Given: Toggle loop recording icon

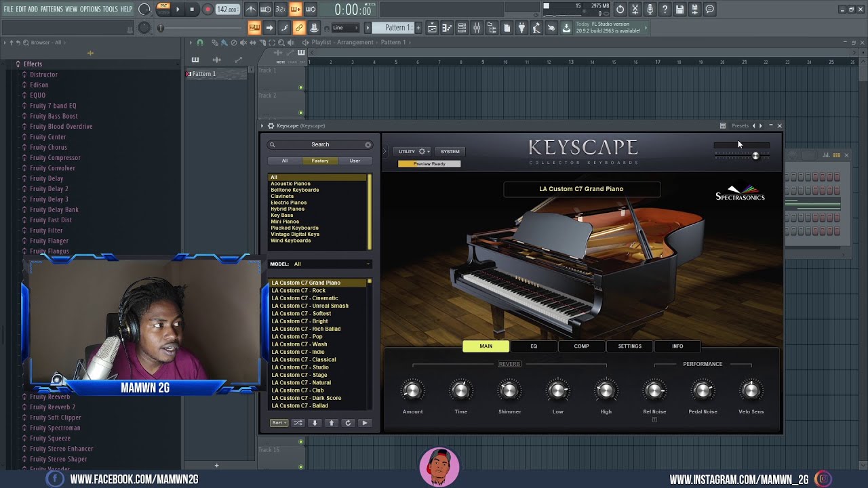Looking at the screenshot, I should tap(311, 9).
